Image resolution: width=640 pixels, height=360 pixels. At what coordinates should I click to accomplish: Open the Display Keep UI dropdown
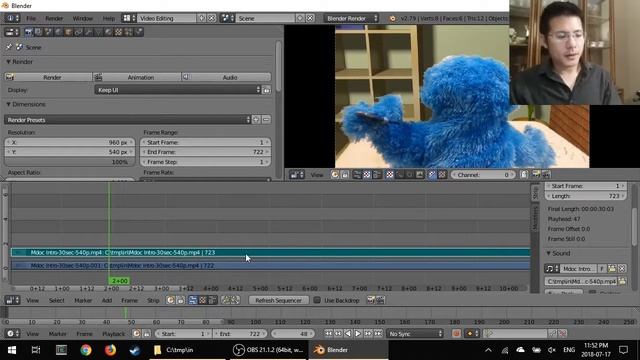coord(178,90)
